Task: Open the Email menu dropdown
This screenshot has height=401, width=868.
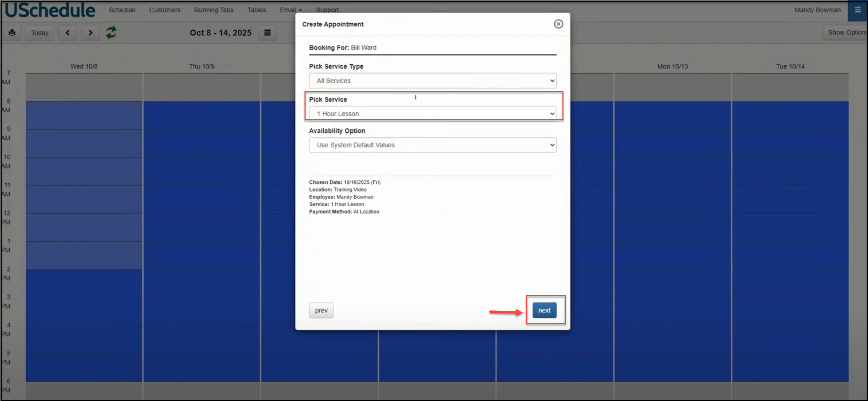Action: 290,10
